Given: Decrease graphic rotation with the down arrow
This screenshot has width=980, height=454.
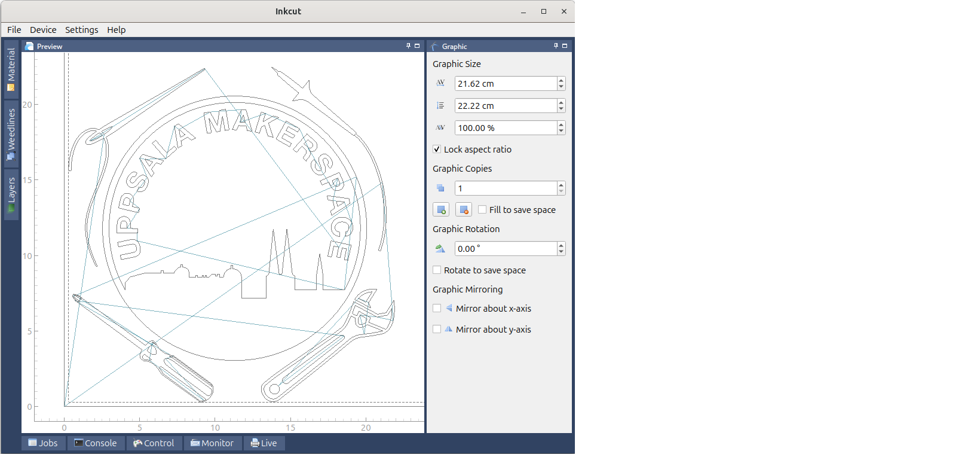Looking at the screenshot, I should [x=561, y=252].
